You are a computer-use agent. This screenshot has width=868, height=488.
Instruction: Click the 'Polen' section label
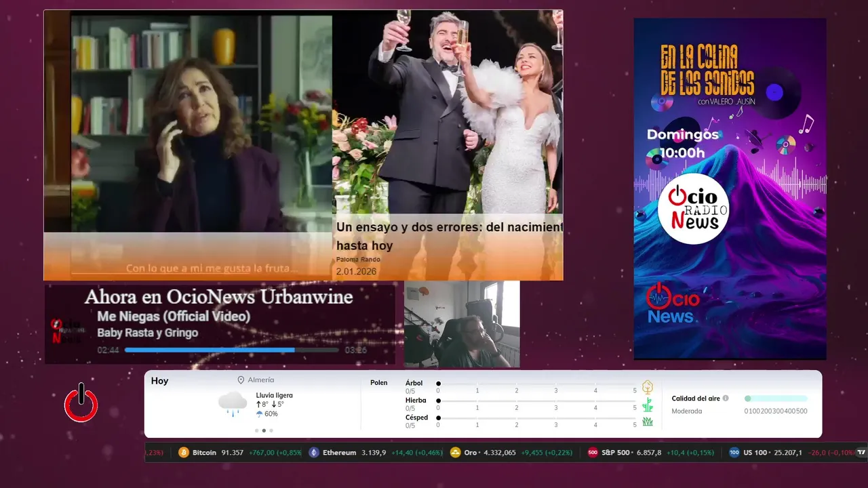(379, 383)
